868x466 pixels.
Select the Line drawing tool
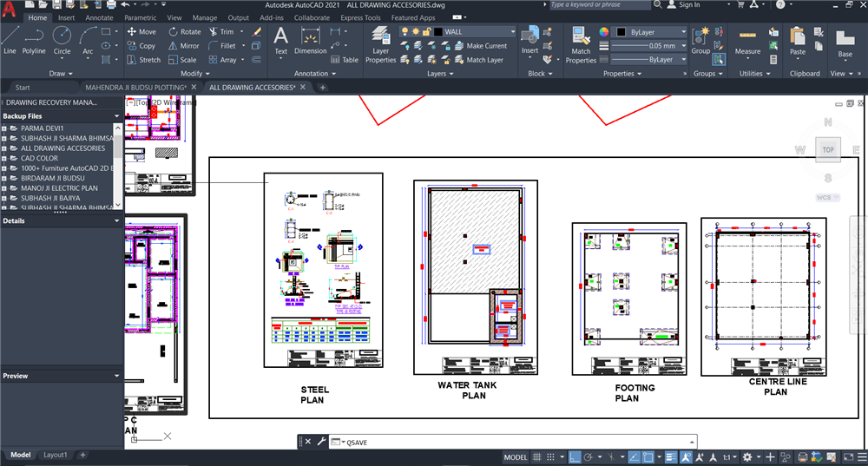10,39
